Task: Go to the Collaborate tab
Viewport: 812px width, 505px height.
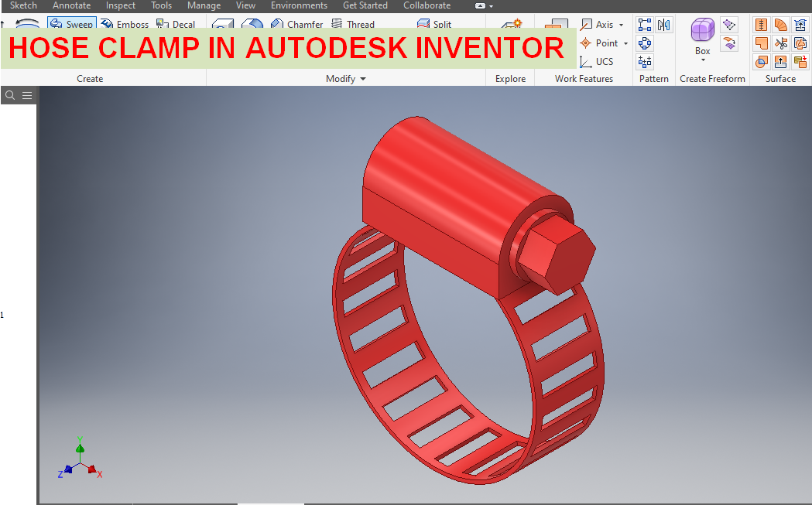Action: [427, 5]
